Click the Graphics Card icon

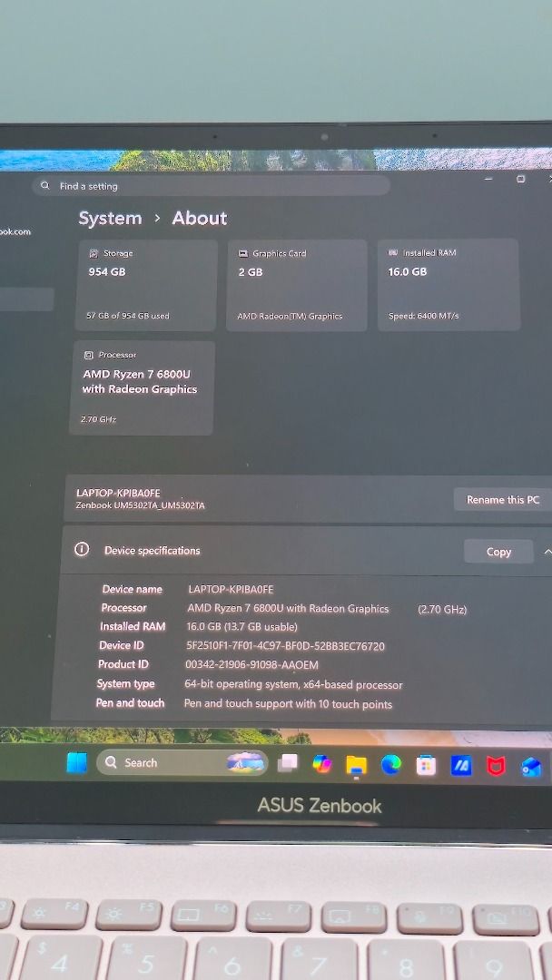[244, 253]
